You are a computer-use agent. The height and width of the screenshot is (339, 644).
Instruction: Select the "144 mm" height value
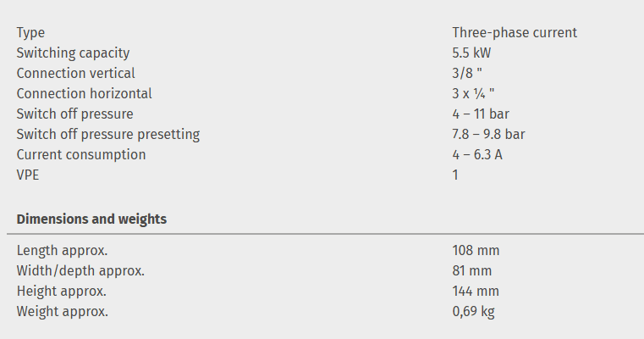[476, 292]
